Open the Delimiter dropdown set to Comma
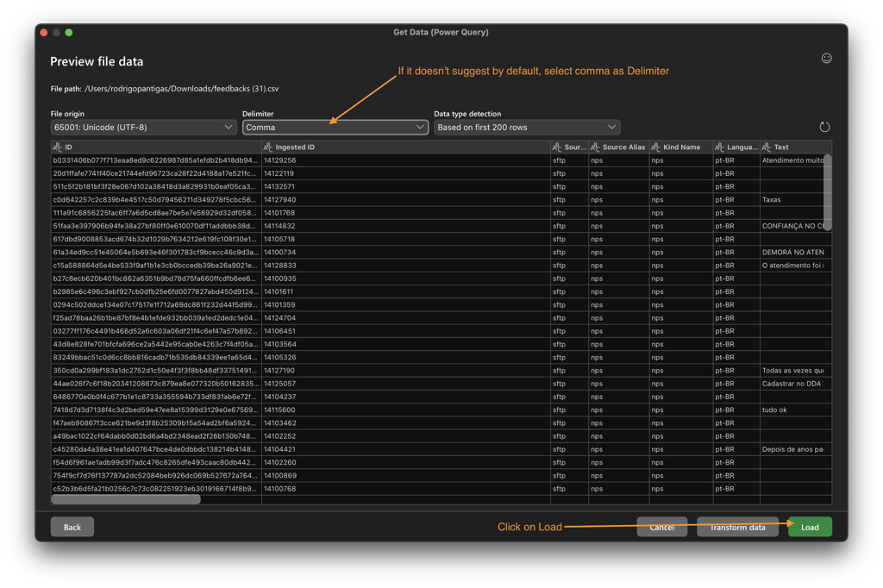The image size is (883, 588). pyautogui.click(x=335, y=128)
